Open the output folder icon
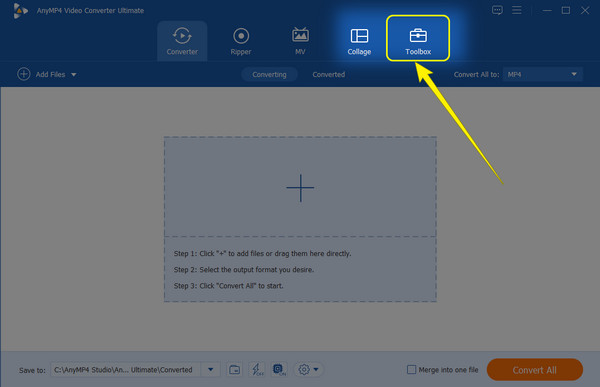 234,370
